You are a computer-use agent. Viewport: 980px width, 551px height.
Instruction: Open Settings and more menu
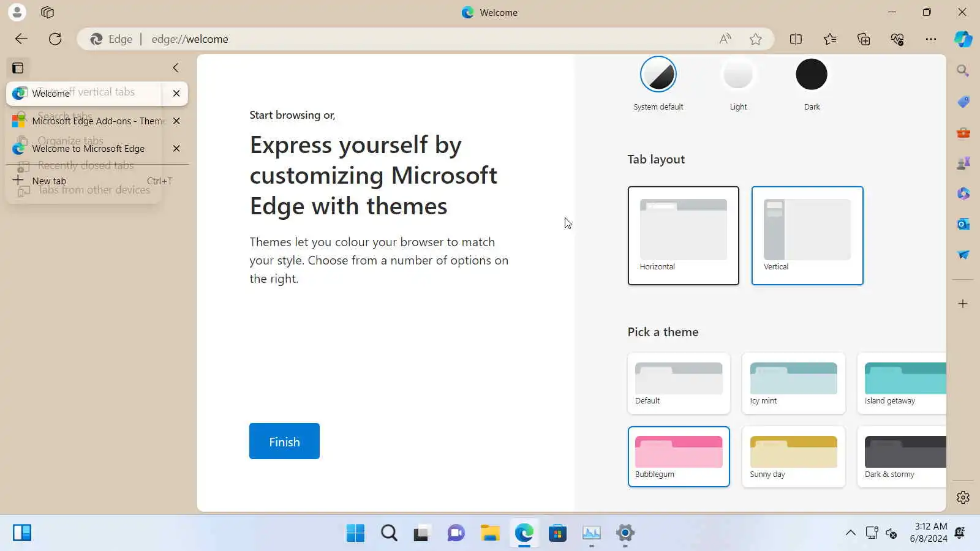point(931,39)
